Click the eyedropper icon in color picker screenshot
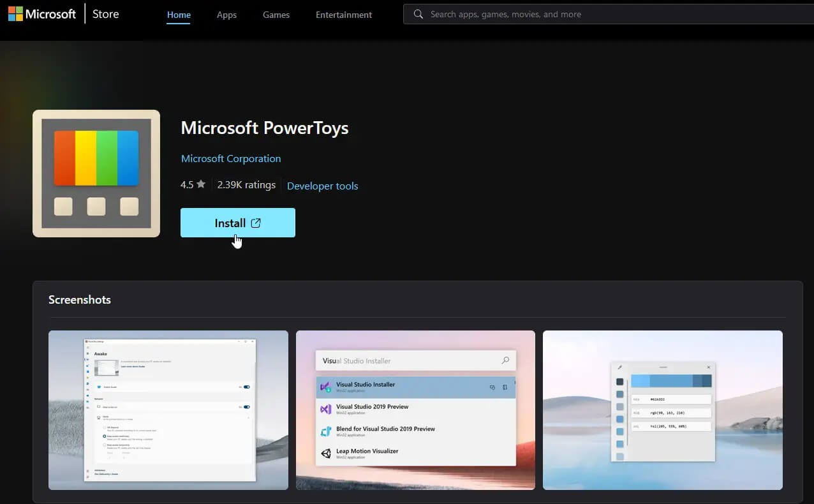The width and height of the screenshot is (814, 504). pos(619,367)
